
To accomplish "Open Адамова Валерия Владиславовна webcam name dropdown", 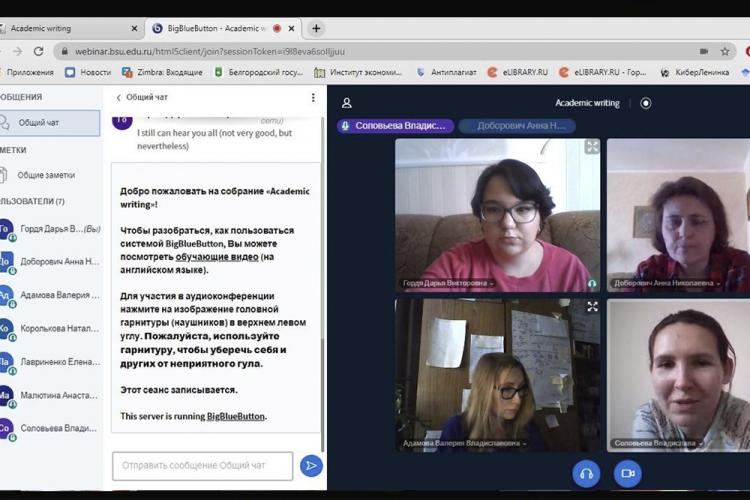I will click(464, 444).
